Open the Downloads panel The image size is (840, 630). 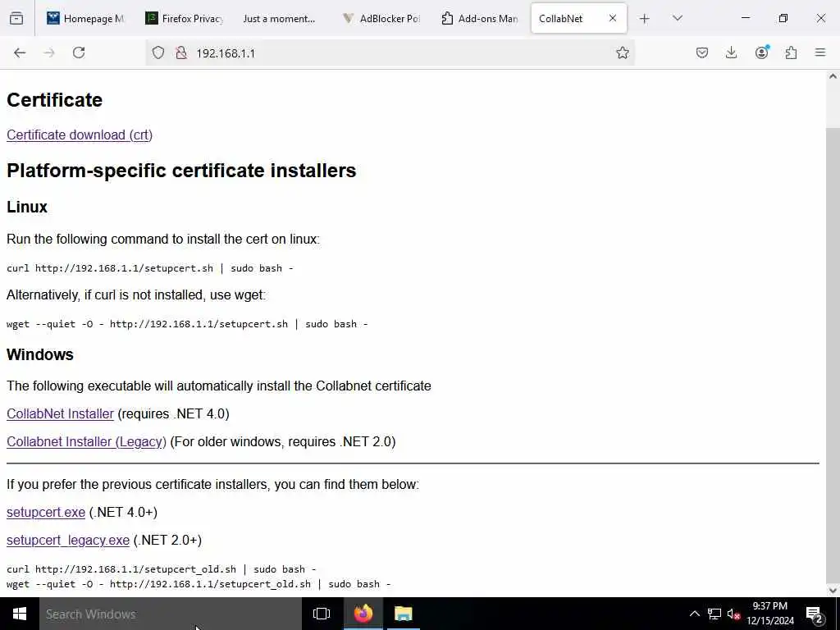click(x=731, y=52)
